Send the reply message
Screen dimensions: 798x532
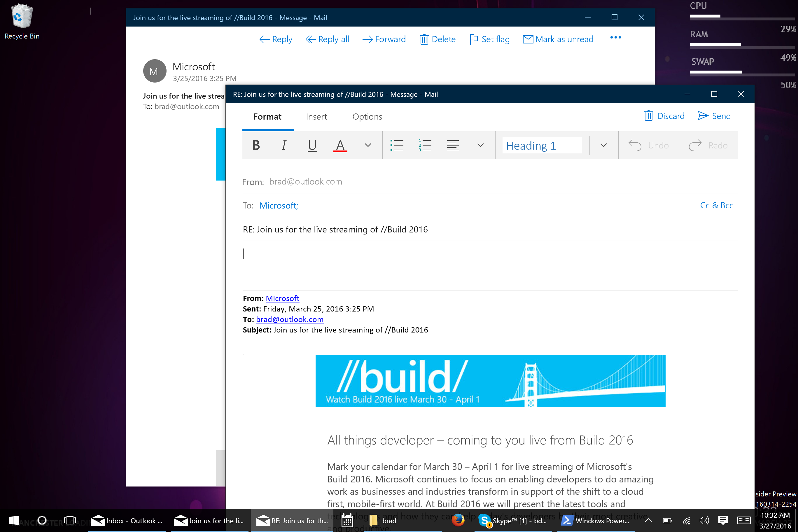tap(714, 116)
